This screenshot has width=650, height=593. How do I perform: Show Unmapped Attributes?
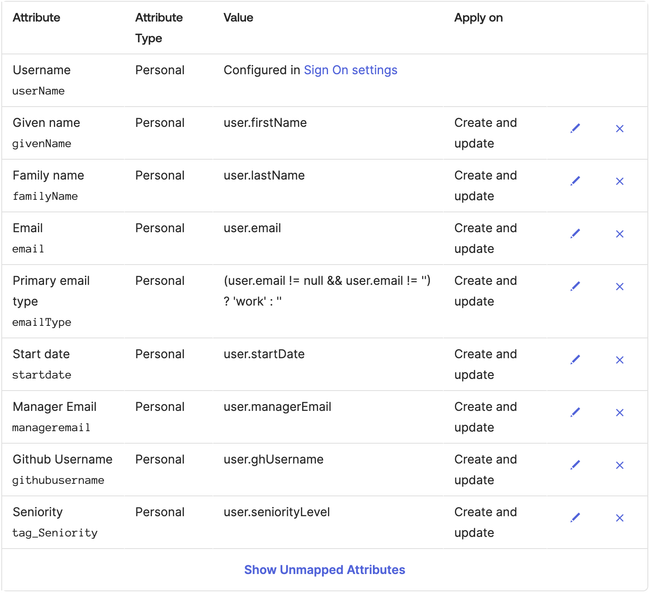[325, 570]
